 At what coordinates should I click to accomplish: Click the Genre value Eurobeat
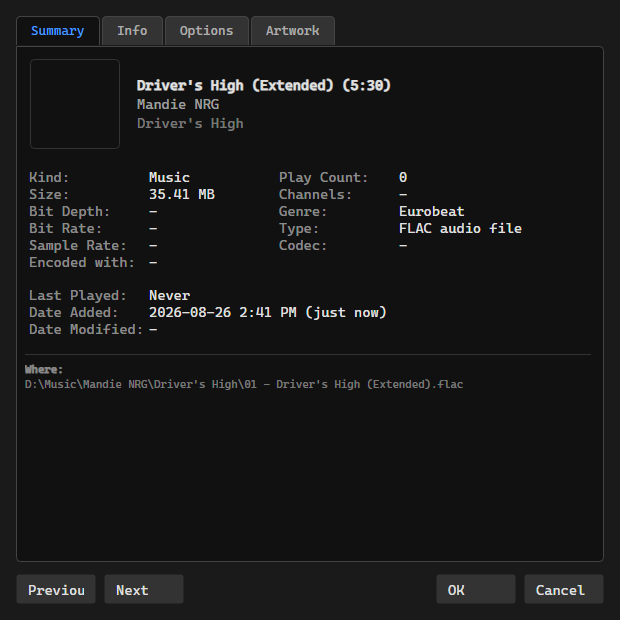point(431,211)
